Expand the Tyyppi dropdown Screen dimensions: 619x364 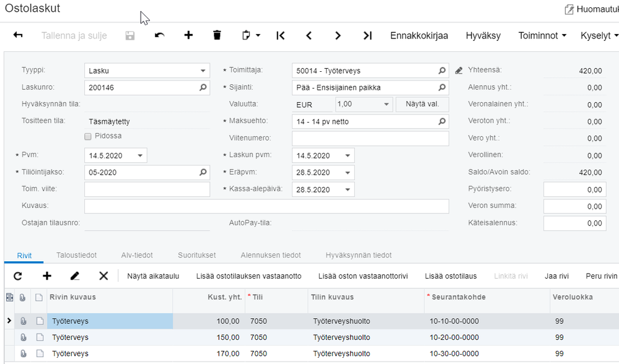(x=203, y=71)
